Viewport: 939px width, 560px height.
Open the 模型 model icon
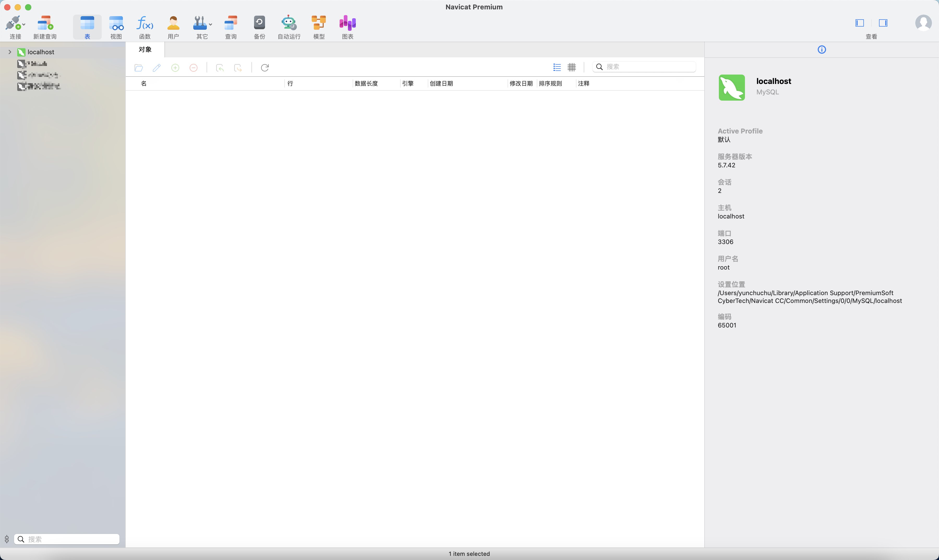[x=319, y=23]
